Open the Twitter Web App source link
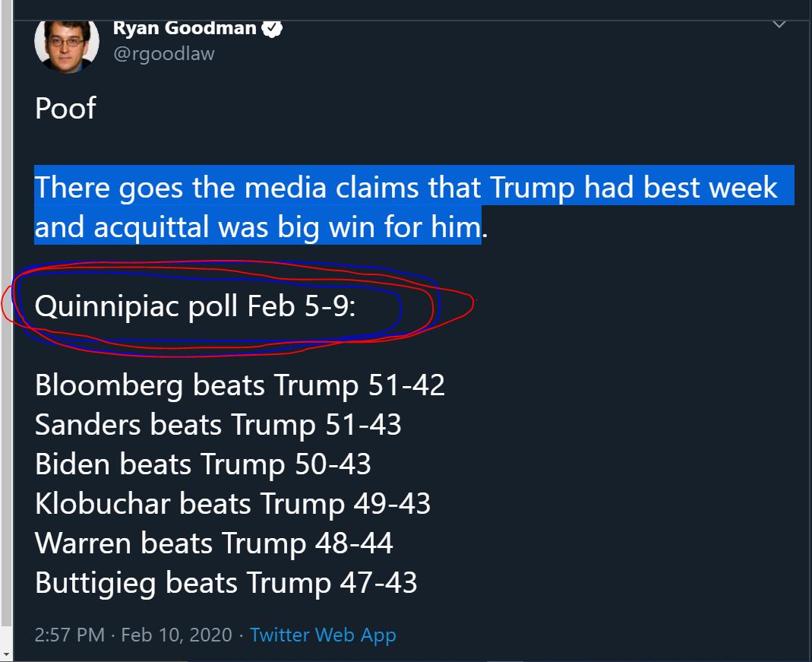812x662 pixels. [x=323, y=635]
